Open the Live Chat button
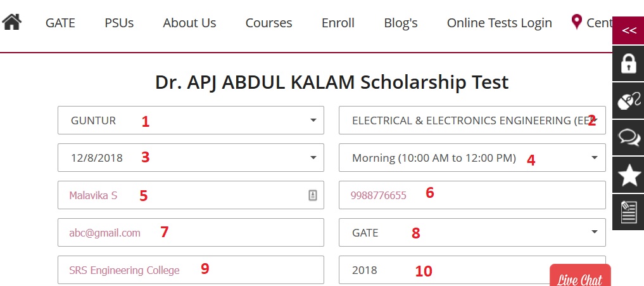The image size is (644, 286). (579, 278)
